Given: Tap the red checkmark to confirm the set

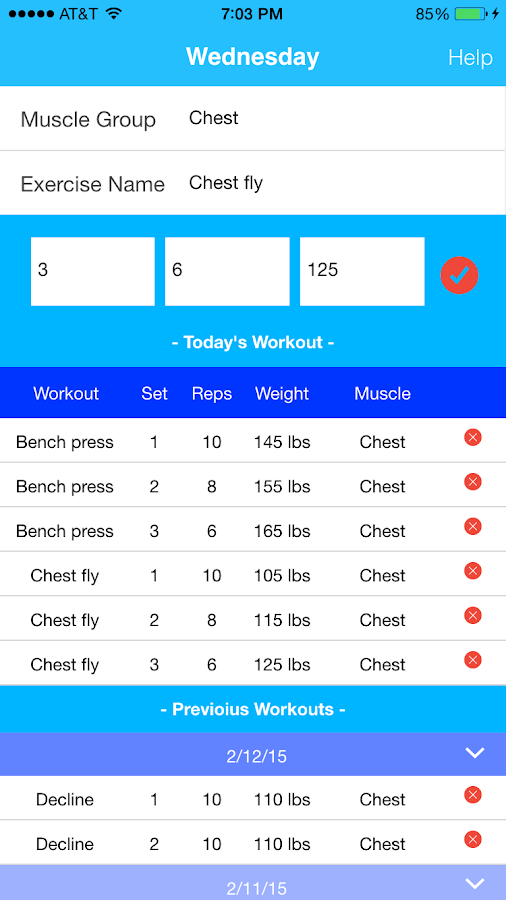Looking at the screenshot, I should [459, 276].
